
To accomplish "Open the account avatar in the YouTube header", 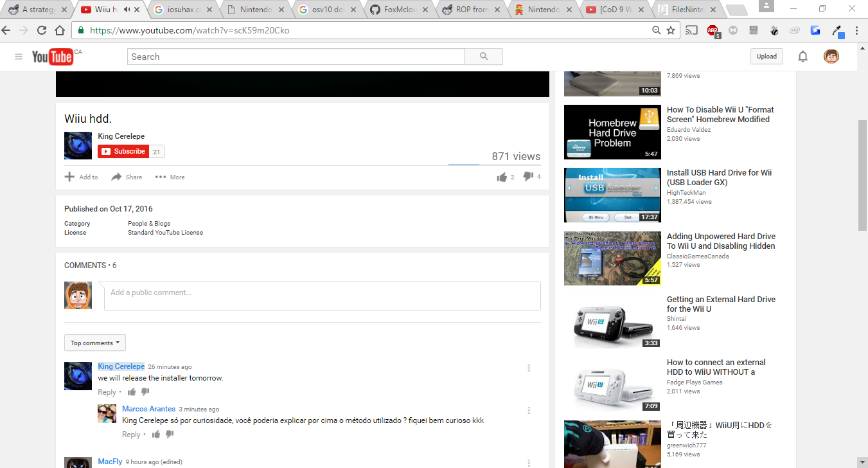I will point(831,57).
